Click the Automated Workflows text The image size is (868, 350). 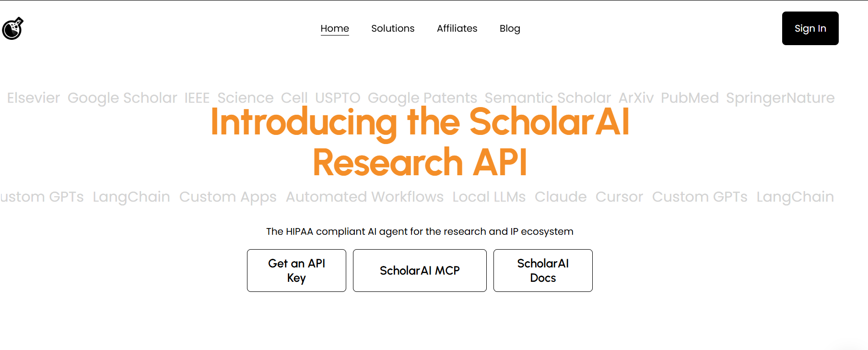[x=364, y=196]
